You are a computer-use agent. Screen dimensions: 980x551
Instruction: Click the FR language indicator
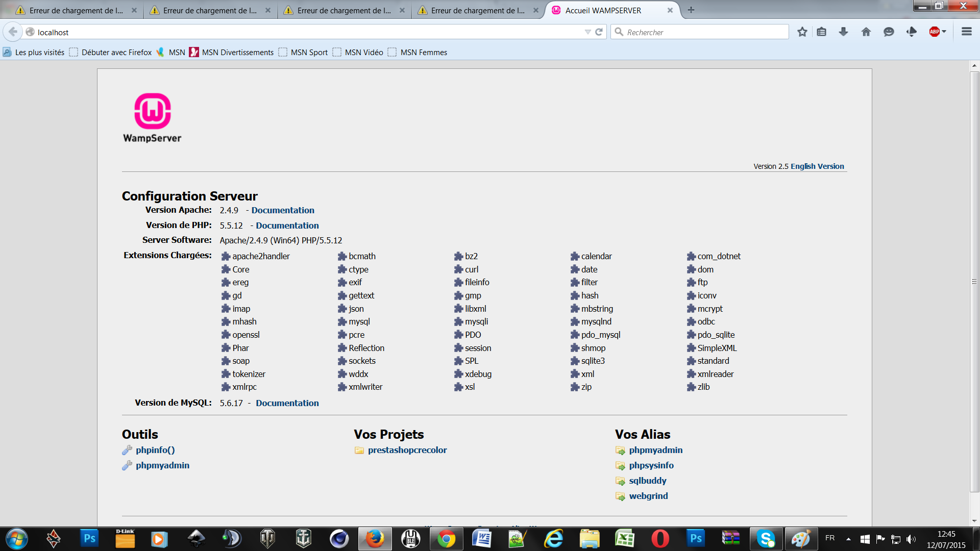tap(830, 538)
